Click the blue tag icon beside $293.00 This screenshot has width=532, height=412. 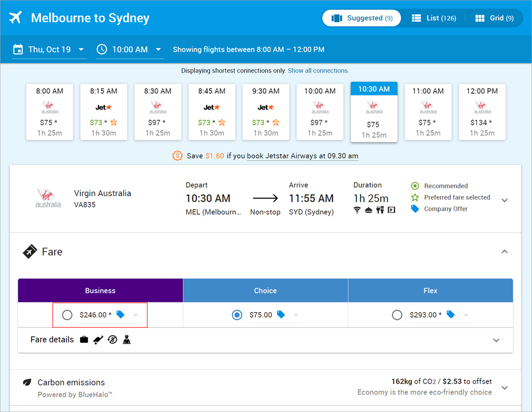(x=451, y=314)
